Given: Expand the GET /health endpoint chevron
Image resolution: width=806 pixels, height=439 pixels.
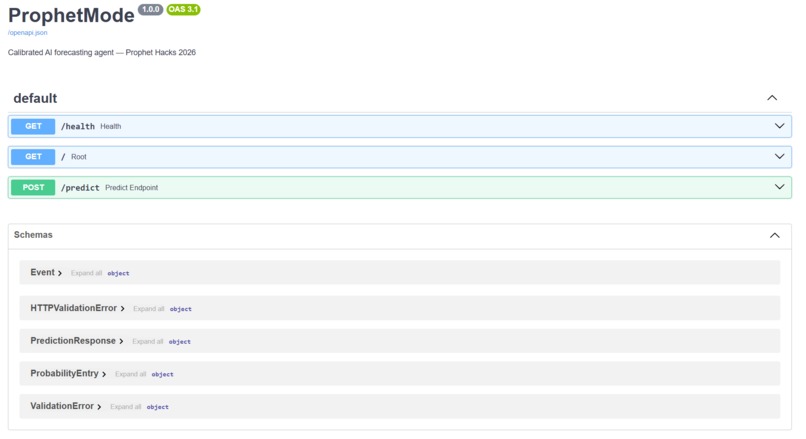Looking at the screenshot, I should tap(779, 126).
